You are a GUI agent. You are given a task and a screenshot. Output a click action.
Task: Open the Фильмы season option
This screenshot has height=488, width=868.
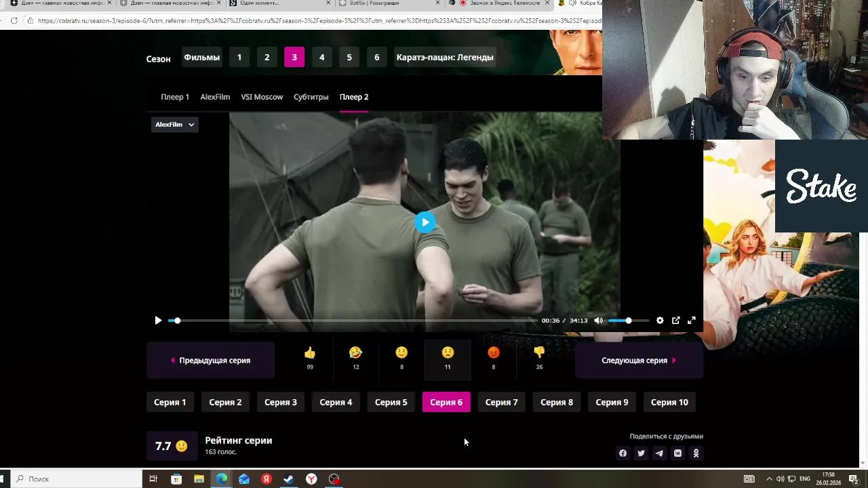click(x=201, y=58)
